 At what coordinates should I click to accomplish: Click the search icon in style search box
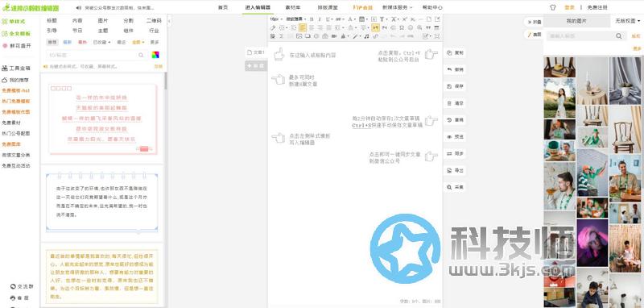click(x=141, y=55)
